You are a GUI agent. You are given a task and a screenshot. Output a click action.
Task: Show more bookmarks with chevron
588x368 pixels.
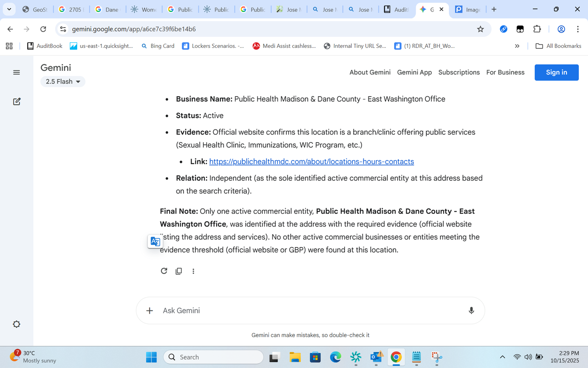point(517,46)
